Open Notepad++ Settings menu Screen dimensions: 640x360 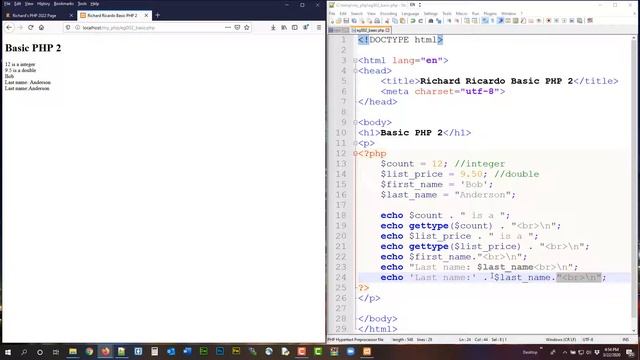point(430,13)
